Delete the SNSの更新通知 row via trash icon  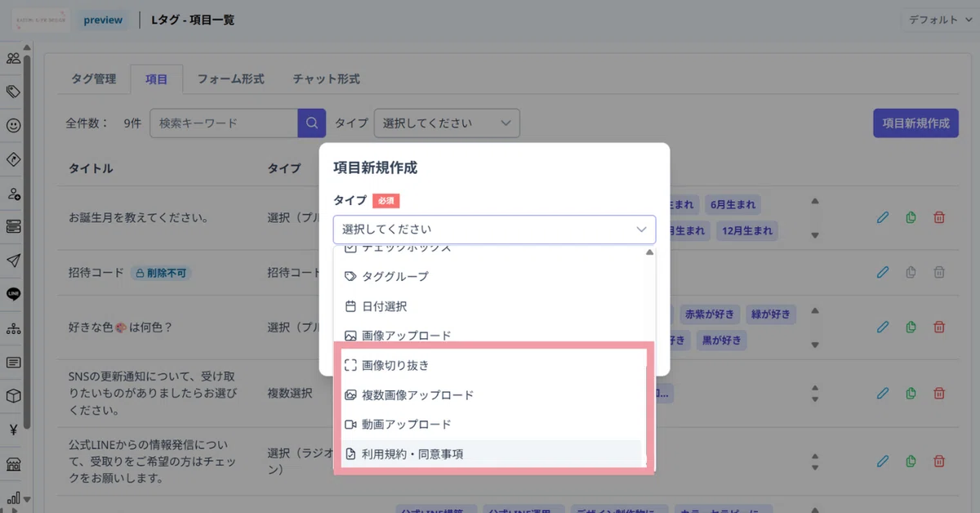click(x=939, y=393)
